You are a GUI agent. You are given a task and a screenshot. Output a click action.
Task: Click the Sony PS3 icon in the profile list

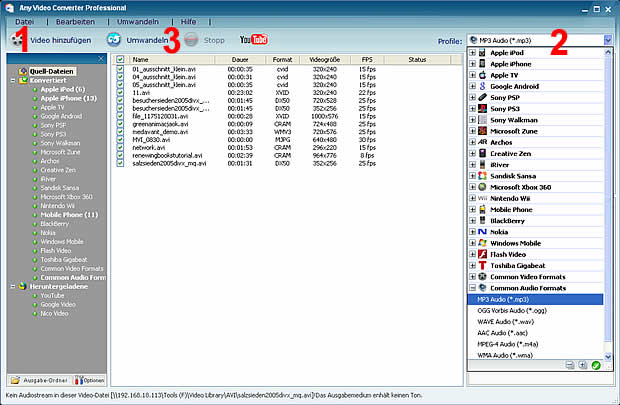click(x=482, y=108)
